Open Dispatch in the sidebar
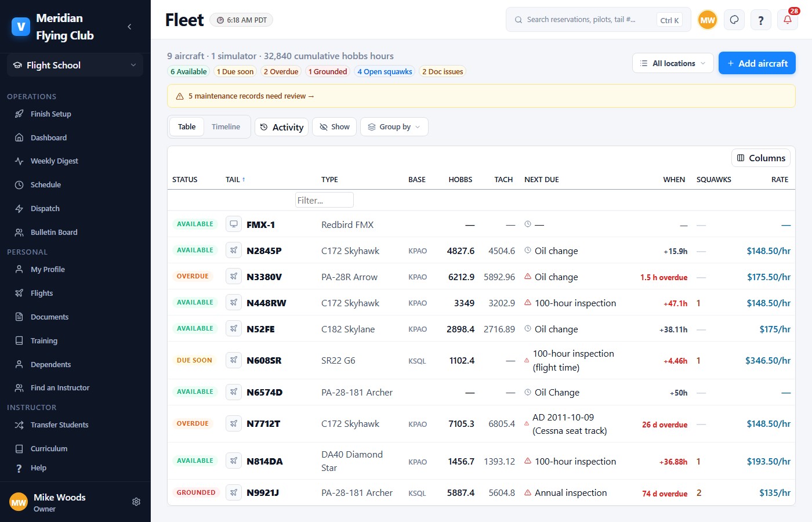Screen dimensions: 812x522 coord(45,209)
